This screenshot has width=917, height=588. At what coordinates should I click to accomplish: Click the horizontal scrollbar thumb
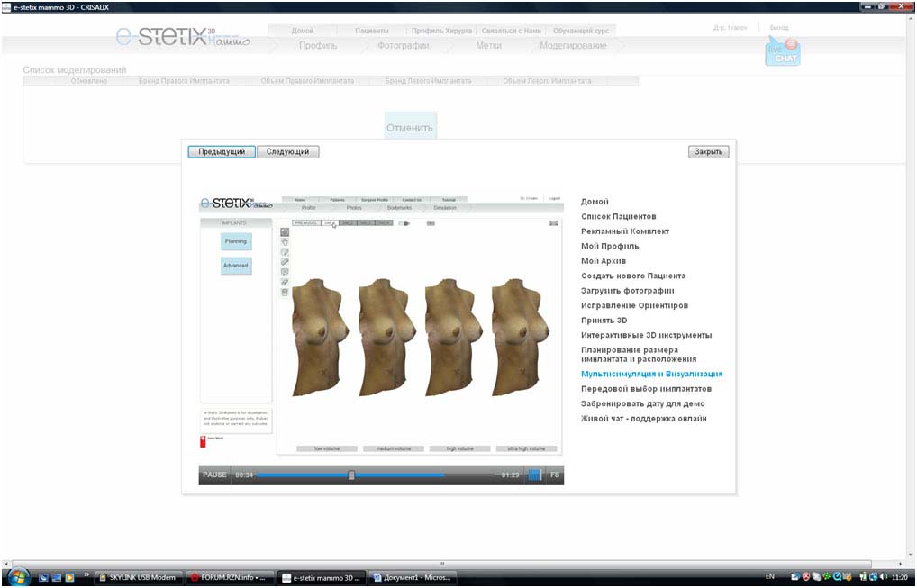point(441,564)
